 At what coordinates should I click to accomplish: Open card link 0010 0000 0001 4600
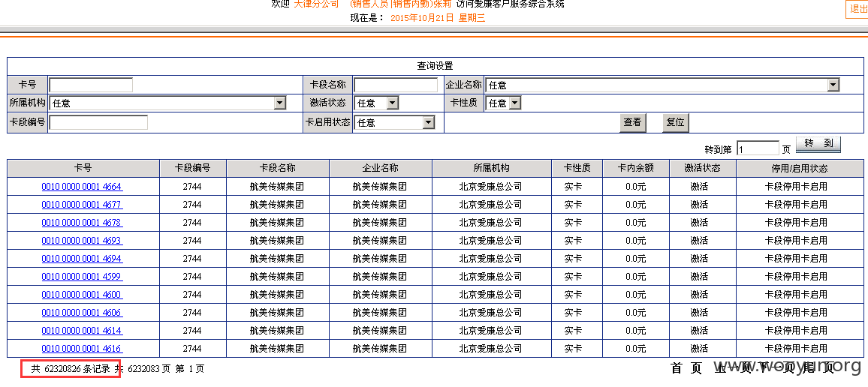tap(82, 294)
